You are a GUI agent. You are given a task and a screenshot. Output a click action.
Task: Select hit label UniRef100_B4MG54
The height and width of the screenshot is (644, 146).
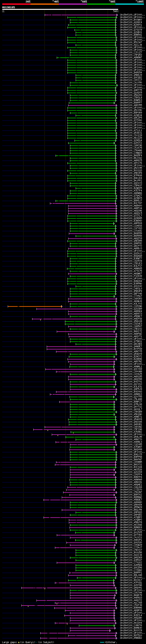pos(131,72)
